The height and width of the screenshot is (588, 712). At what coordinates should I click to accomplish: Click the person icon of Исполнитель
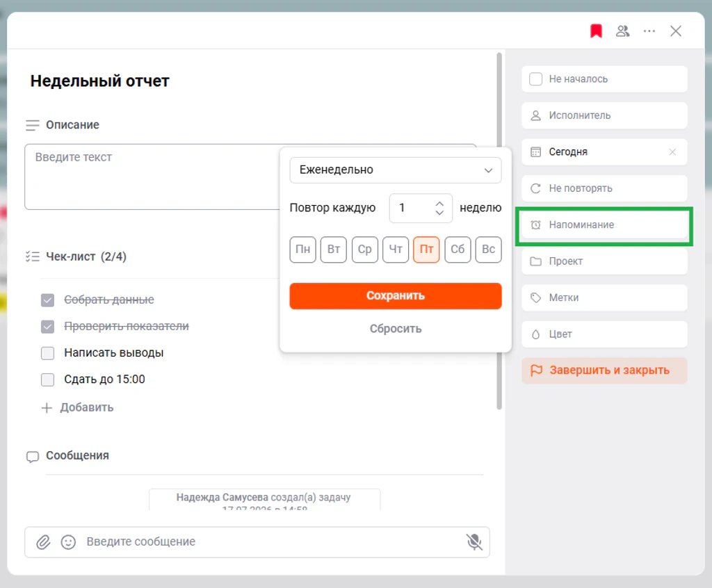coord(536,115)
